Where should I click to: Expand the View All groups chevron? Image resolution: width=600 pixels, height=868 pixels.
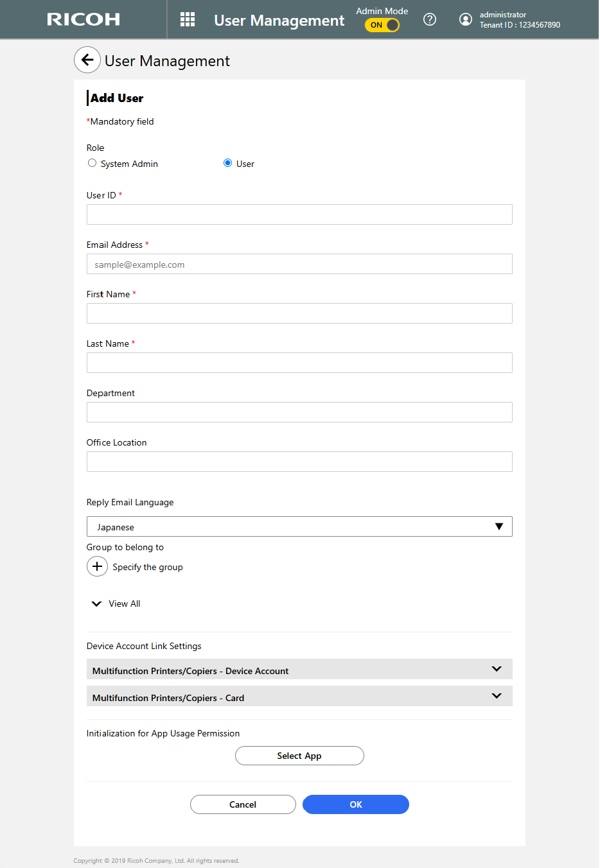point(97,603)
